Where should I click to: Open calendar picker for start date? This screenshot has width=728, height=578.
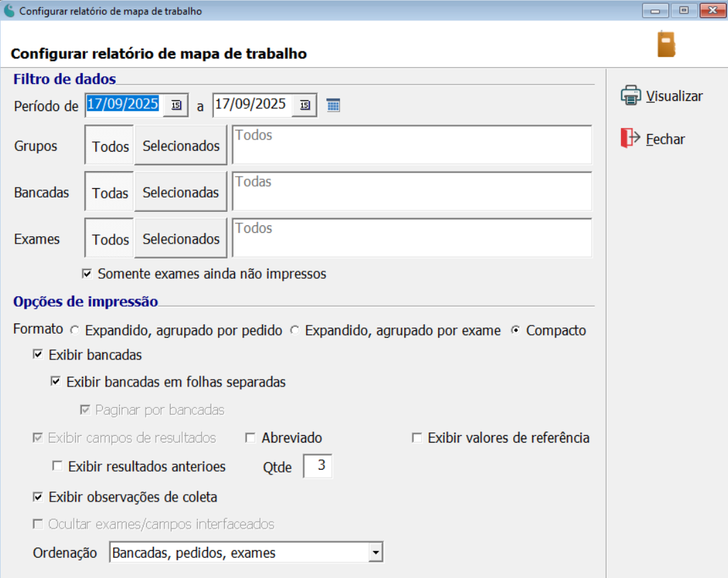176,105
